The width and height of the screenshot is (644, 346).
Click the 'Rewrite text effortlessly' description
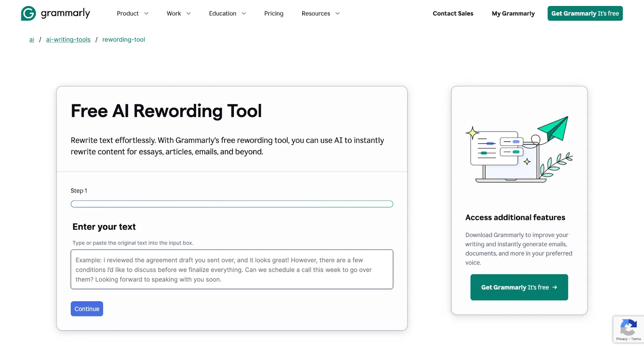(x=227, y=146)
